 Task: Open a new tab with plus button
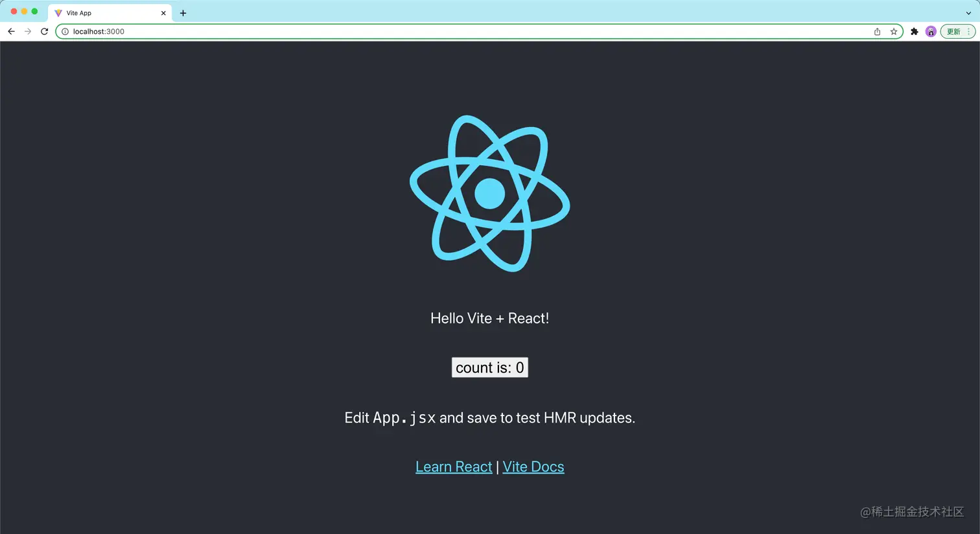183,13
